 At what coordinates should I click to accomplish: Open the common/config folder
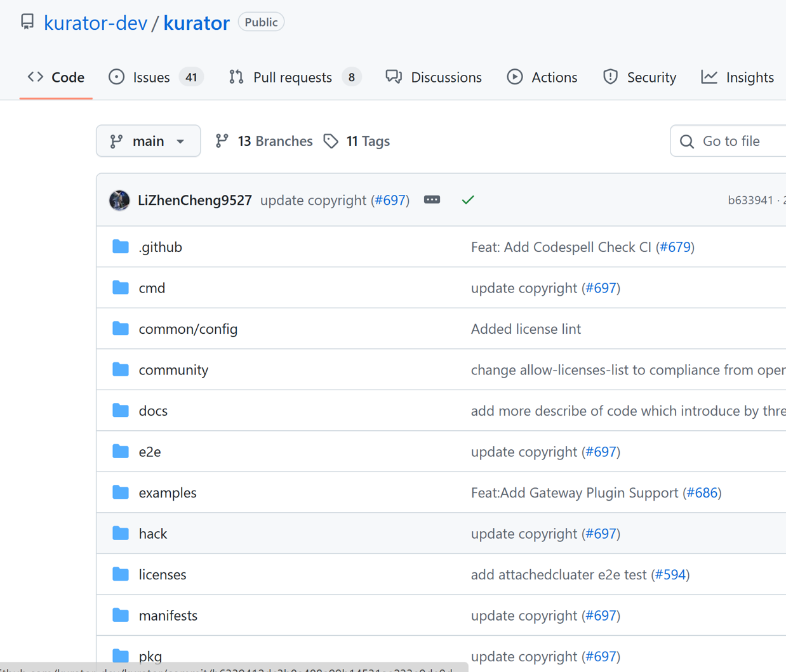point(188,329)
